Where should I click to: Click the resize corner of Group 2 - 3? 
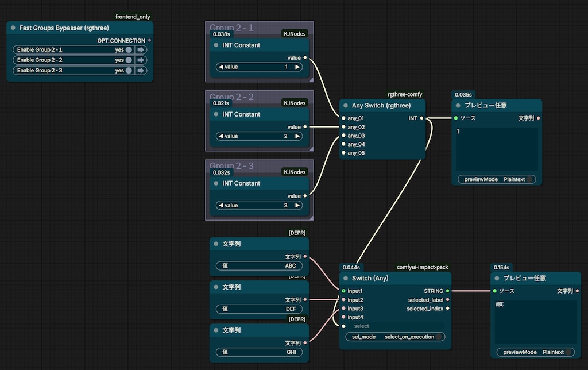[311, 218]
